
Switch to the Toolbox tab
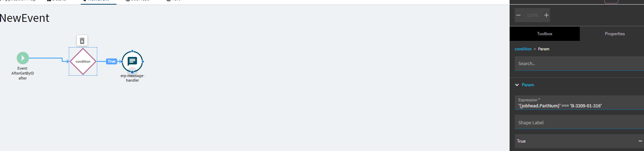[545, 34]
